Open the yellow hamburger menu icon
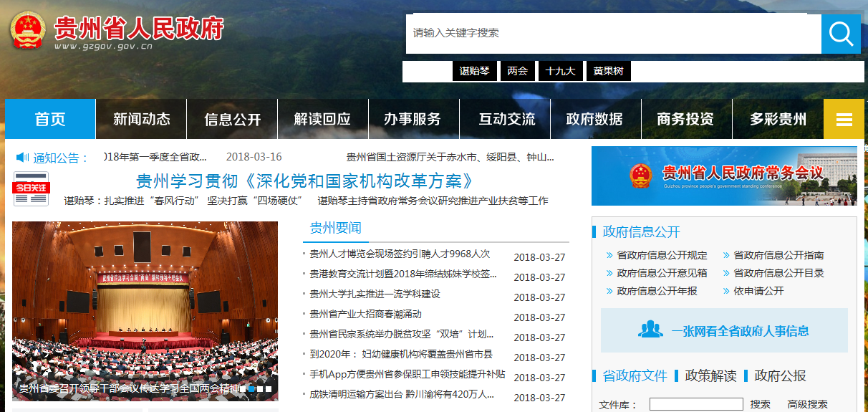The height and width of the screenshot is (412, 868). [x=844, y=119]
